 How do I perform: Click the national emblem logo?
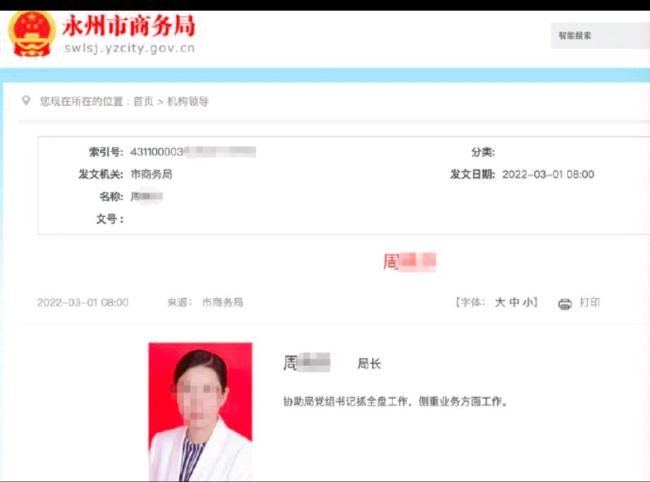click(x=32, y=34)
